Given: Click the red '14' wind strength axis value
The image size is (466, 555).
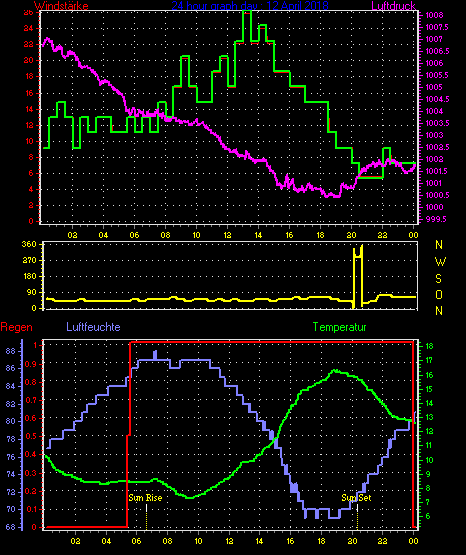Looking at the screenshot, I should pyautogui.click(x=28, y=109).
